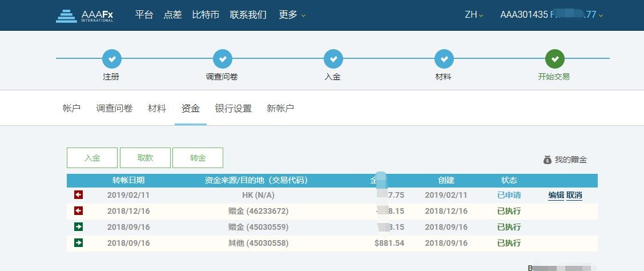This screenshot has height=271, width=644.
Task: Click red arrow icon on 2019/02/11 row
Action: point(79,195)
